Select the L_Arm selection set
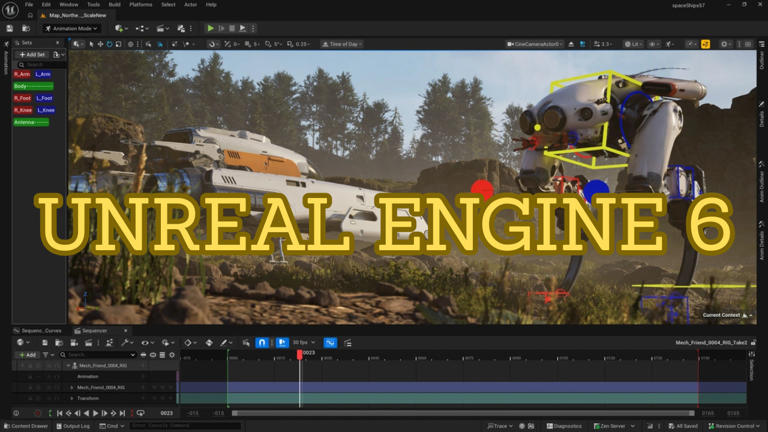 click(43, 74)
